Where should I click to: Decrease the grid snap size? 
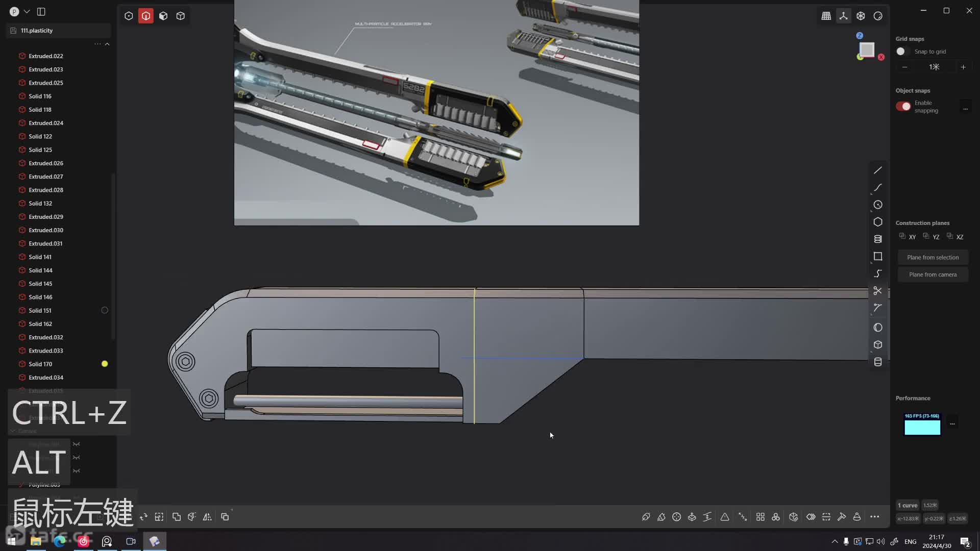905,67
